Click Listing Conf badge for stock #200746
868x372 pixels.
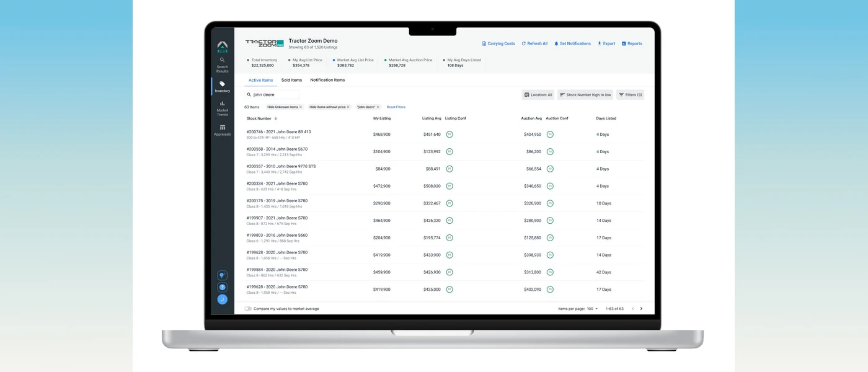449,134
